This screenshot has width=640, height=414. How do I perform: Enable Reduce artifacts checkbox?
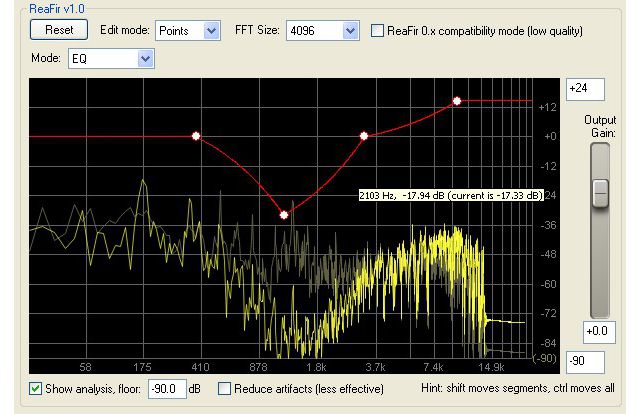224,388
